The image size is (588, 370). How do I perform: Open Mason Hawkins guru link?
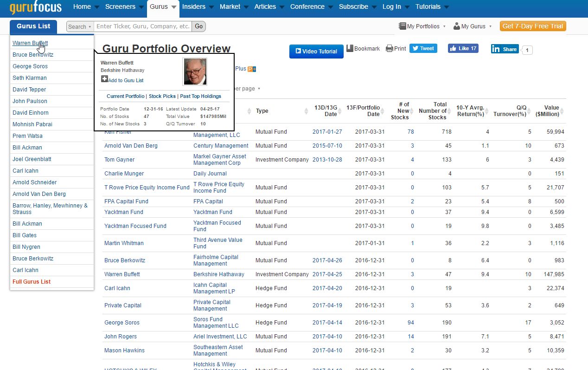(x=124, y=351)
